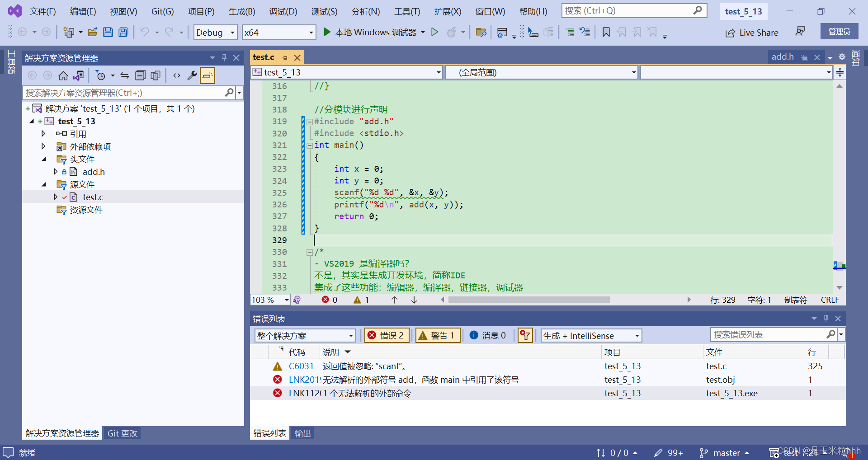Switch to the Git 更改 tab
Screen dimensions: 868x460
[x=122, y=433]
